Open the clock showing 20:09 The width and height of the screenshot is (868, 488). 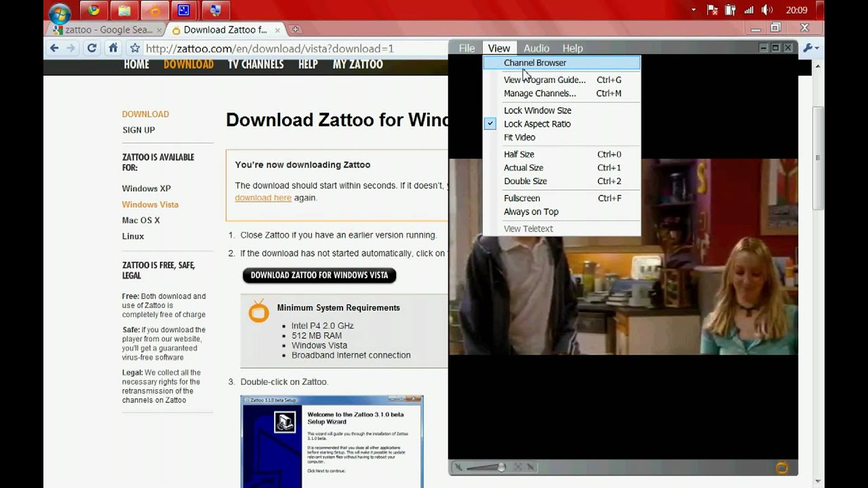(x=796, y=10)
